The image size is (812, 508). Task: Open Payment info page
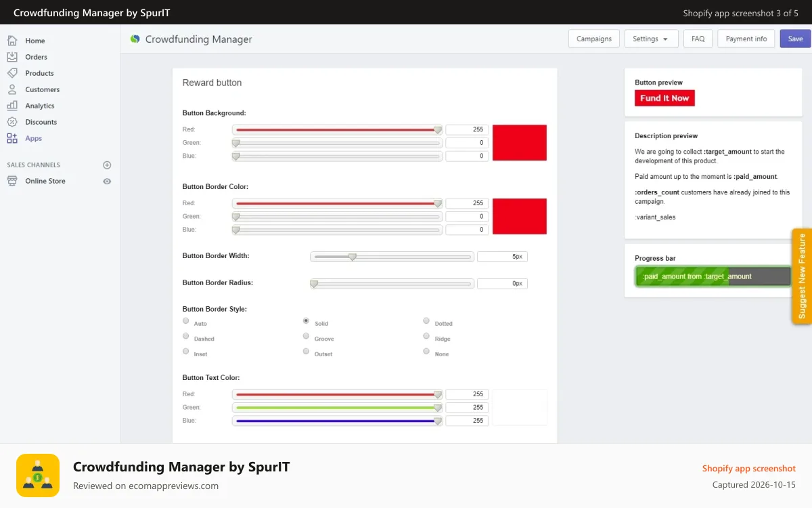pyautogui.click(x=746, y=39)
